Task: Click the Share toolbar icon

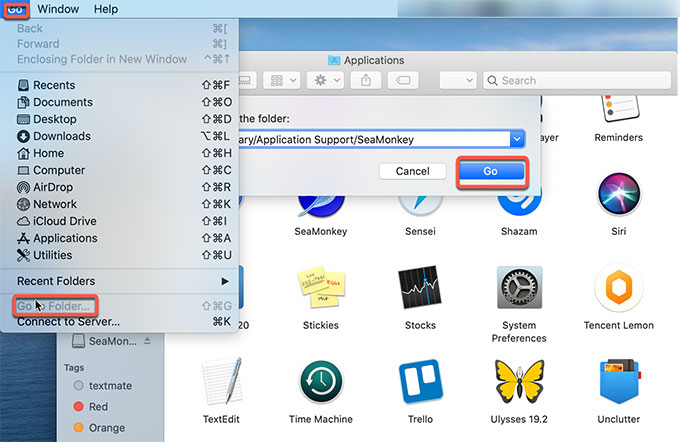Action: pos(366,80)
